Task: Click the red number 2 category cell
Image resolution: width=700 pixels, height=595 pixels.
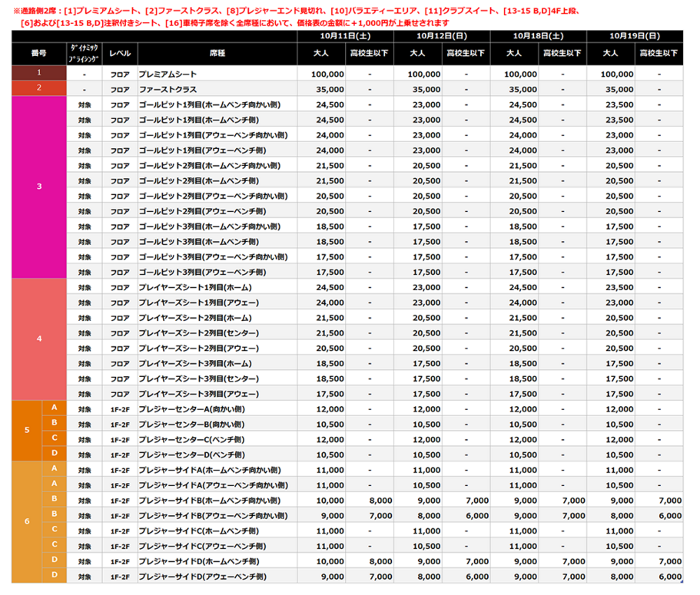Action: click(x=39, y=89)
